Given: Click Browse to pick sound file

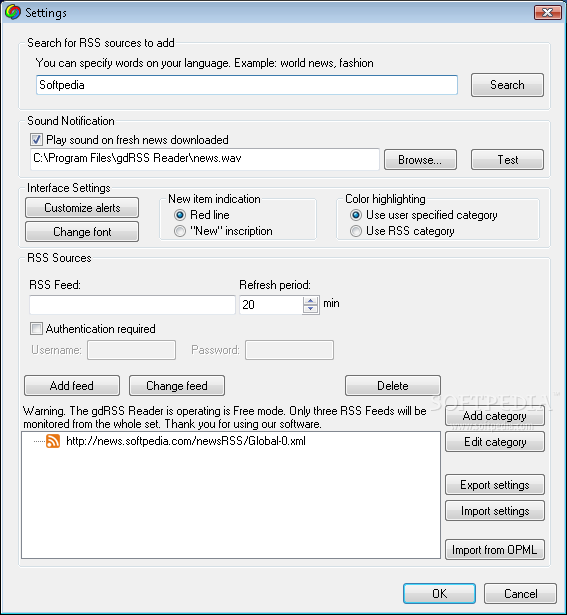Looking at the screenshot, I should (x=420, y=160).
